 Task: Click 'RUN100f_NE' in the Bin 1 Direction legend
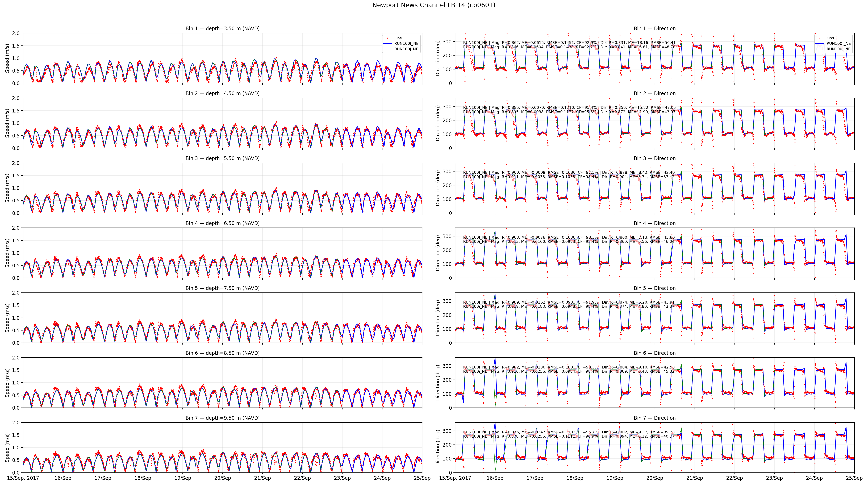pos(839,43)
